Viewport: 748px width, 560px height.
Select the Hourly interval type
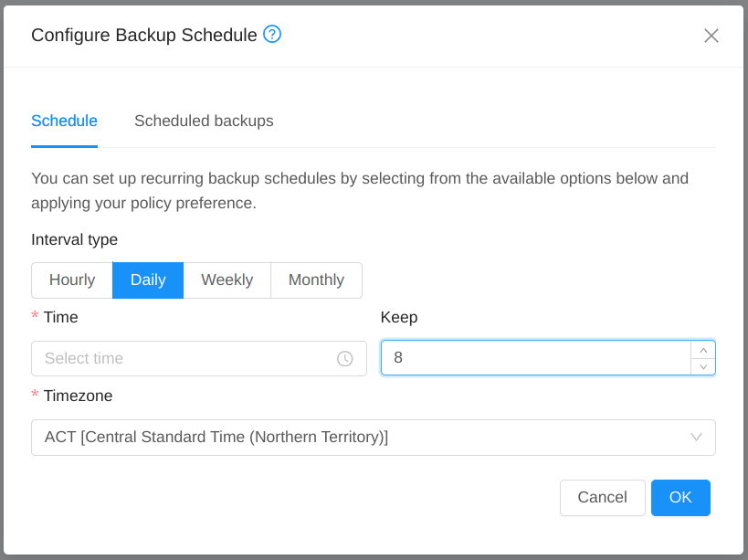click(71, 280)
